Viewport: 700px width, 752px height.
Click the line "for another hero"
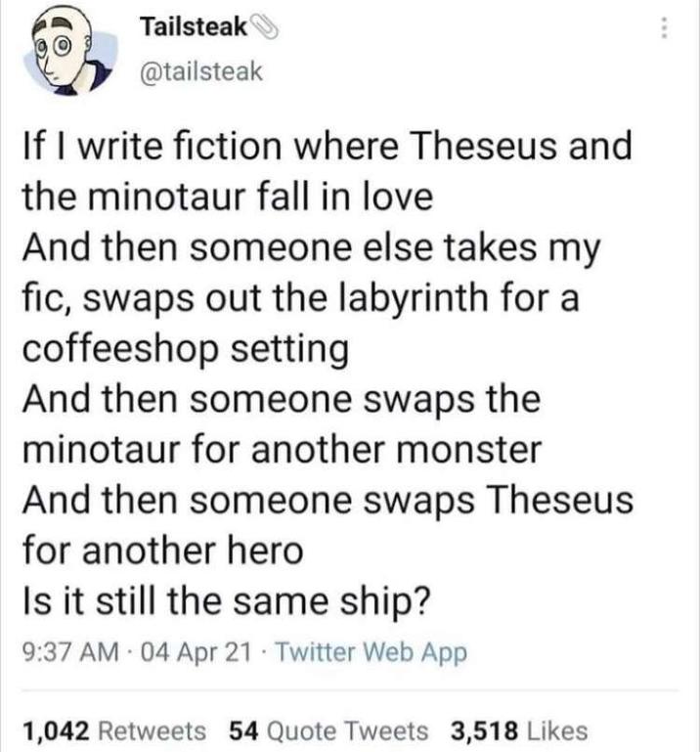(x=162, y=551)
